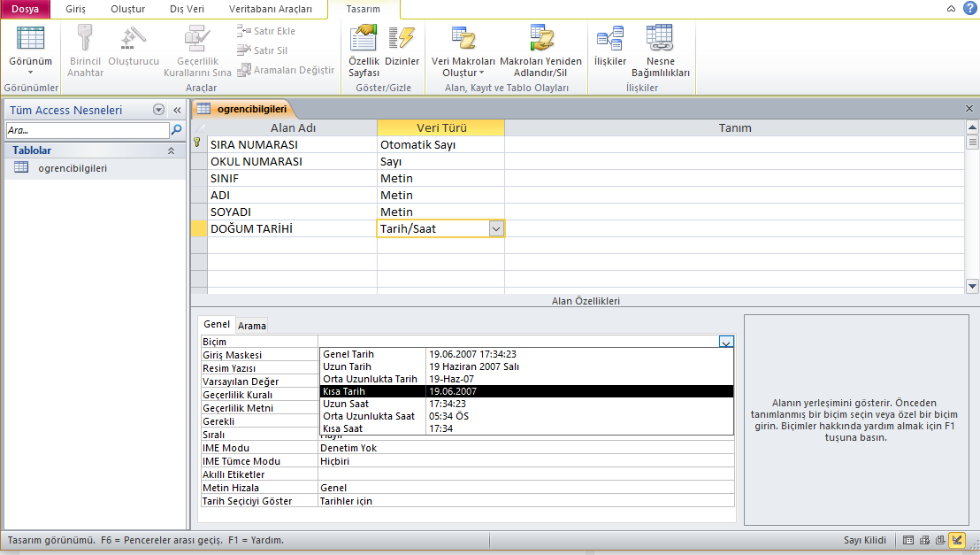Choose Orta Uzunlukta Tarih format

(x=526, y=379)
